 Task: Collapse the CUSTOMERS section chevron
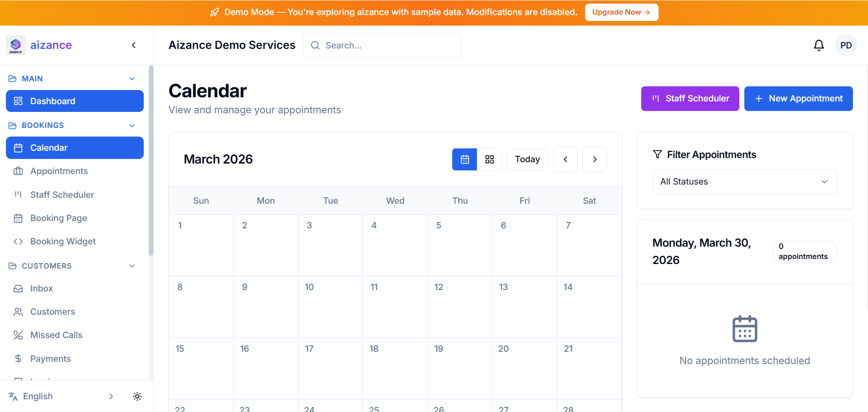tap(132, 266)
